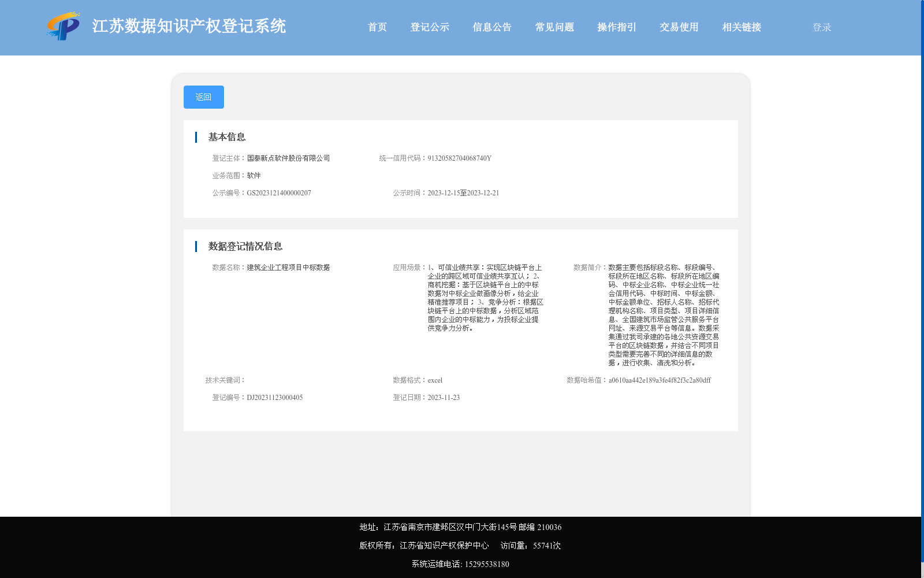Click footer 版权所有 江苏省知识产权保护中心
The image size is (924, 578).
pos(424,546)
